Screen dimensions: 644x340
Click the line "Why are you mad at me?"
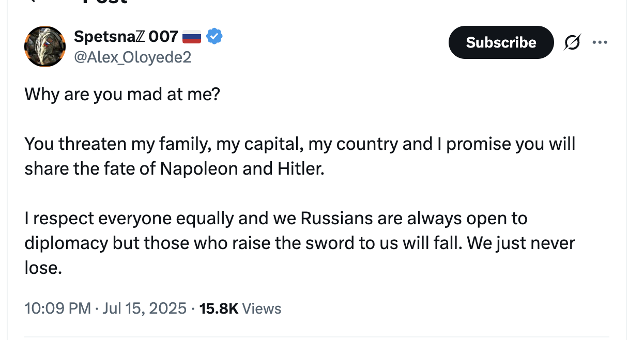[122, 95]
